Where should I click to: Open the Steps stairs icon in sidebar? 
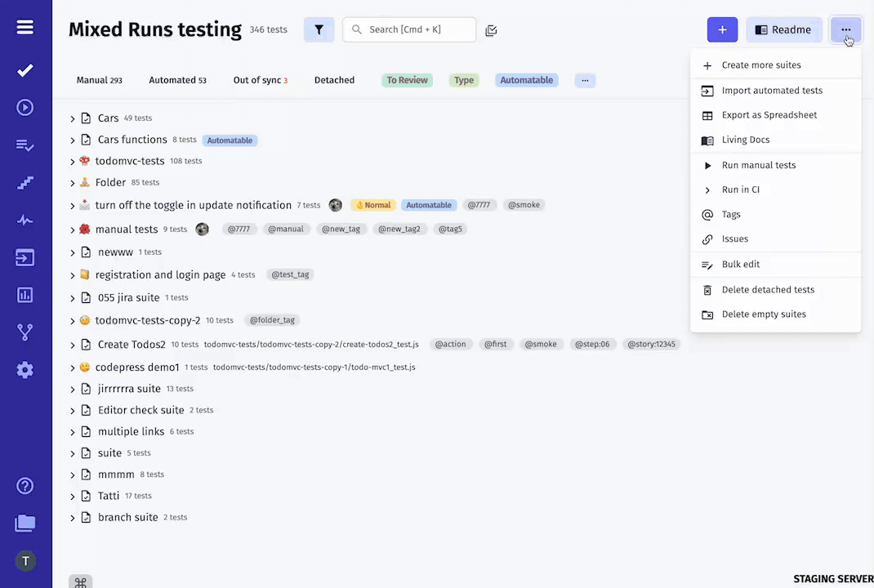pos(25,183)
